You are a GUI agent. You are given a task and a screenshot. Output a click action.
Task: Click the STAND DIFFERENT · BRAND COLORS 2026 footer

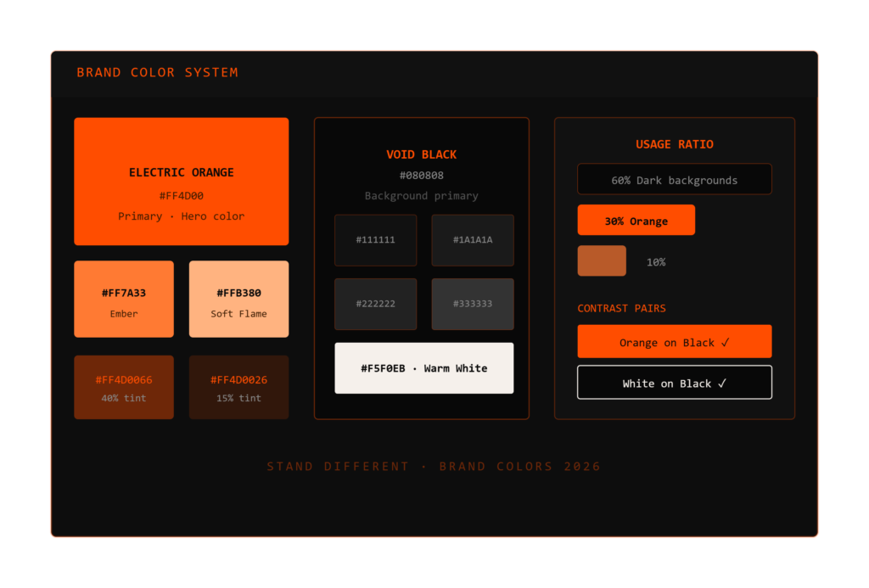434,467
